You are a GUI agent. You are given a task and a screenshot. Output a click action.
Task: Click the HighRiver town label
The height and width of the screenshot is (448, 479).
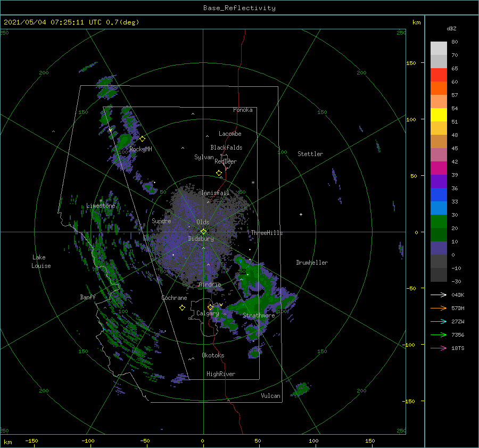[221, 374]
